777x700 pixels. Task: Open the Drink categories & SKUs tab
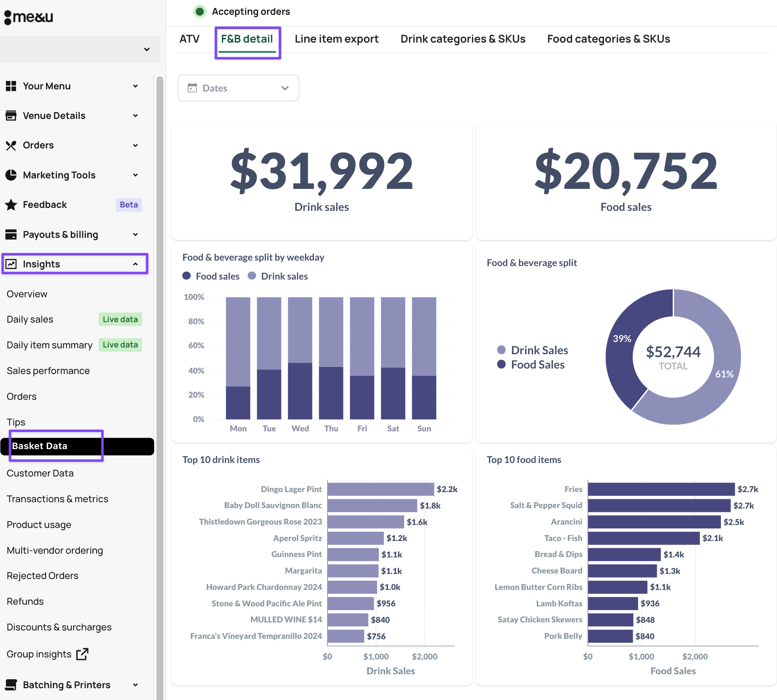click(463, 39)
